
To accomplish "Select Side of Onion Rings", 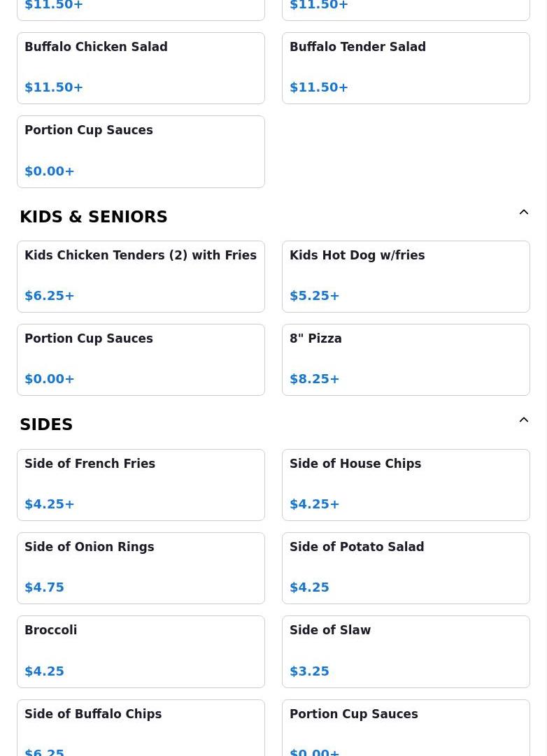I will click(x=141, y=568).
